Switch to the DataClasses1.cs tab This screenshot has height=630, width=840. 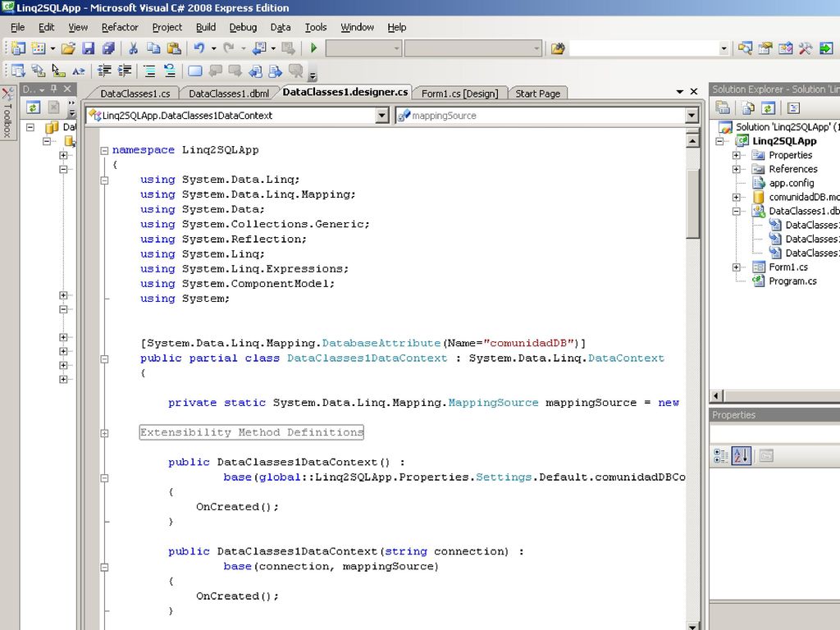click(x=135, y=94)
